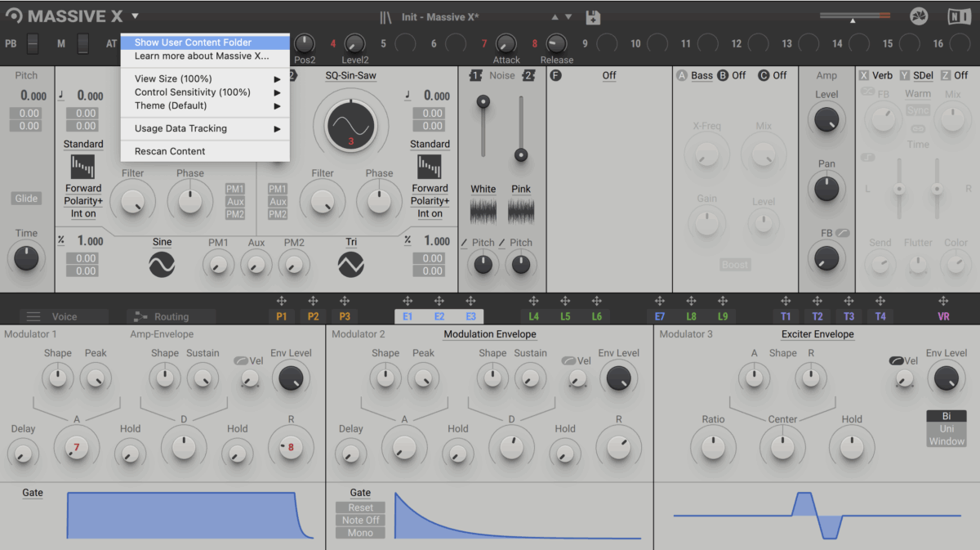Image resolution: width=980 pixels, height=550 pixels.
Task: Select the Sine waveform icon
Action: click(x=162, y=263)
